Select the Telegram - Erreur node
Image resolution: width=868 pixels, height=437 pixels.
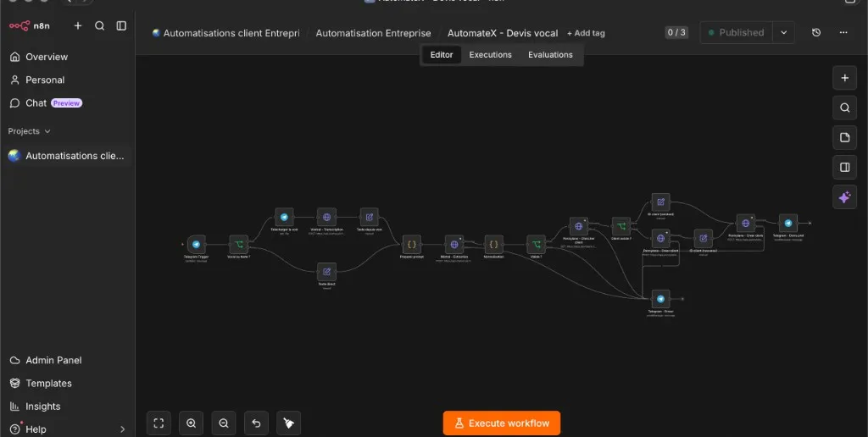point(660,299)
